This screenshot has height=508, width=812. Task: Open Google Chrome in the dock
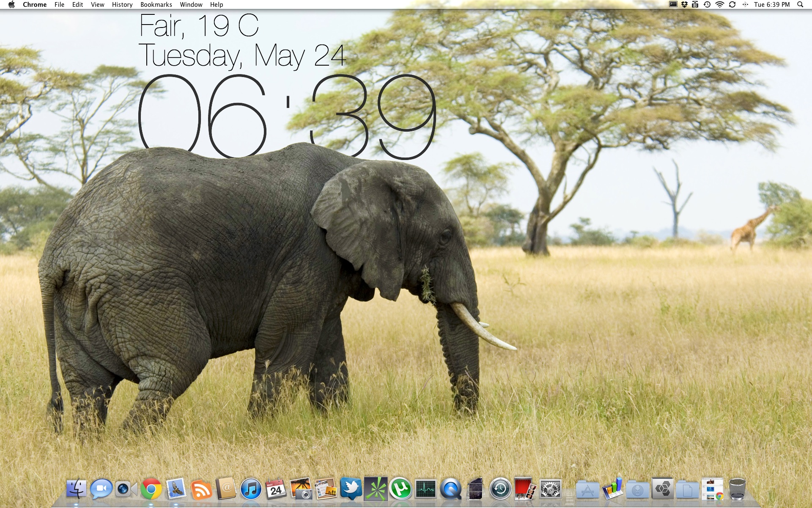151,489
